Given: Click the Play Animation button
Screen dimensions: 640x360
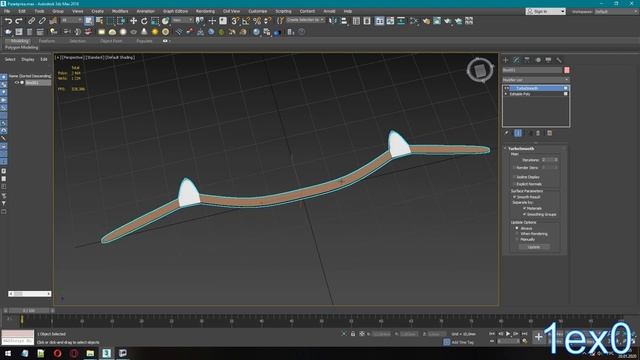Looking at the screenshot, I should [x=508, y=334].
